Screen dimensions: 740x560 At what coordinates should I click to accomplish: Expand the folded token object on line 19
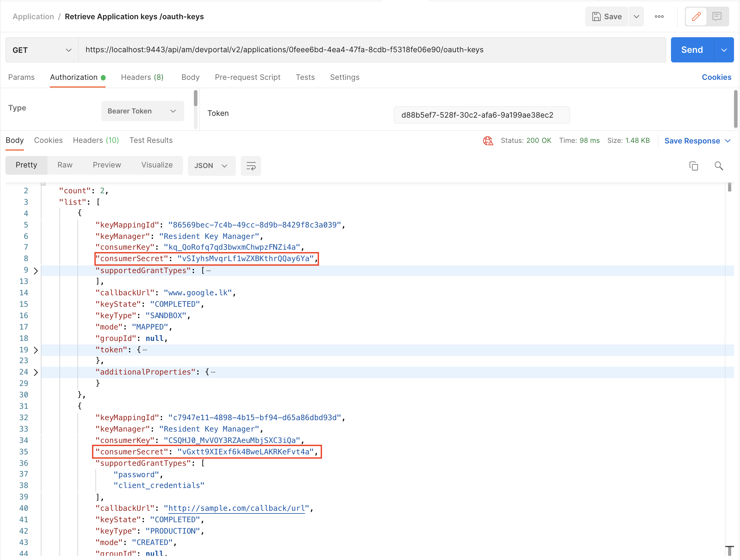[36, 350]
